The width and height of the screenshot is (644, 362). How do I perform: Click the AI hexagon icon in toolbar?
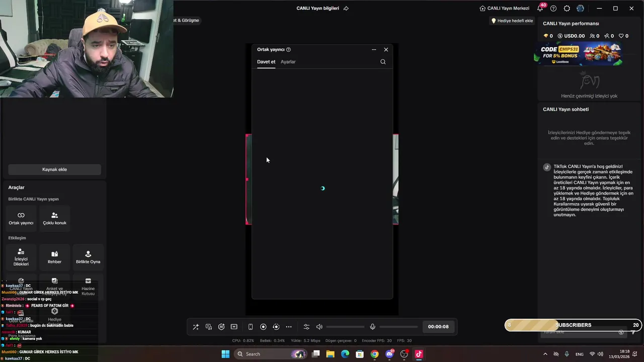(221, 327)
